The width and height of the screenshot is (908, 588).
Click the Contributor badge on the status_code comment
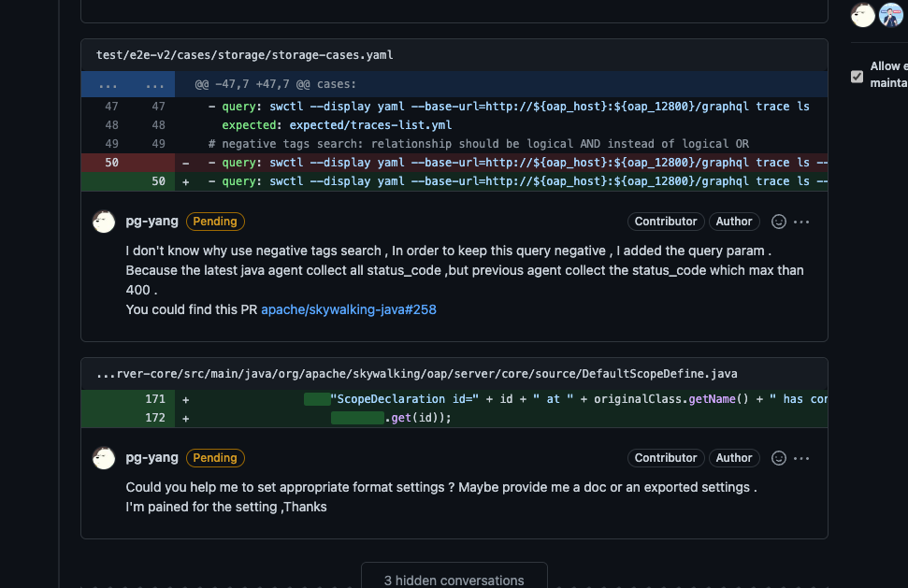666,222
